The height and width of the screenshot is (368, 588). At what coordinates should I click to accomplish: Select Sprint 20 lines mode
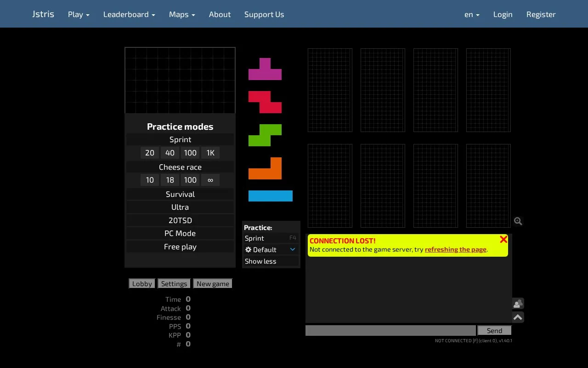150,153
